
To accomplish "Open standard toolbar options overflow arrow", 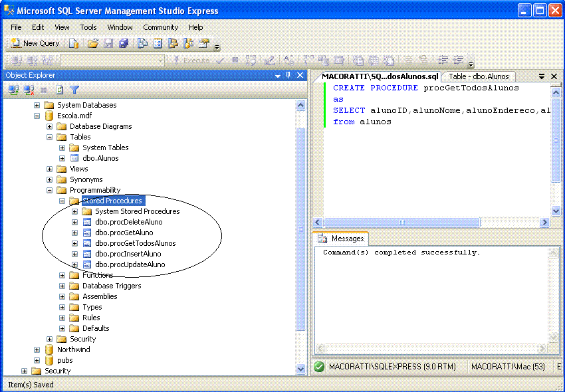I will point(217,47).
